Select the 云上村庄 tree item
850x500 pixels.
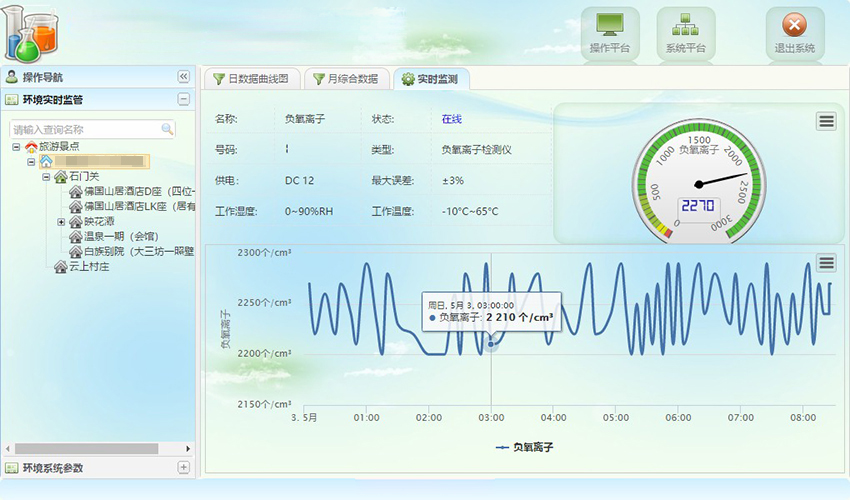(x=88, y=267)
